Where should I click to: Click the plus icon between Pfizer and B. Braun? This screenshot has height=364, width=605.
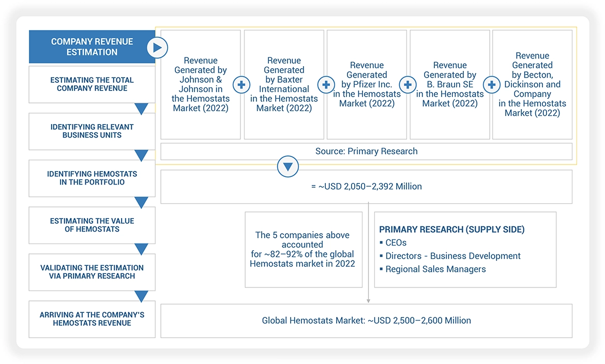408,84
